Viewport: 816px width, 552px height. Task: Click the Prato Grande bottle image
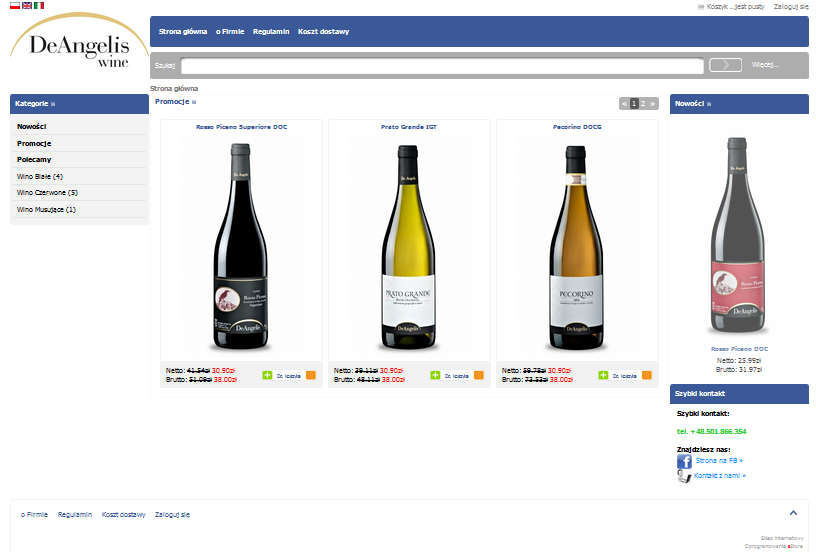coord(409,246)
